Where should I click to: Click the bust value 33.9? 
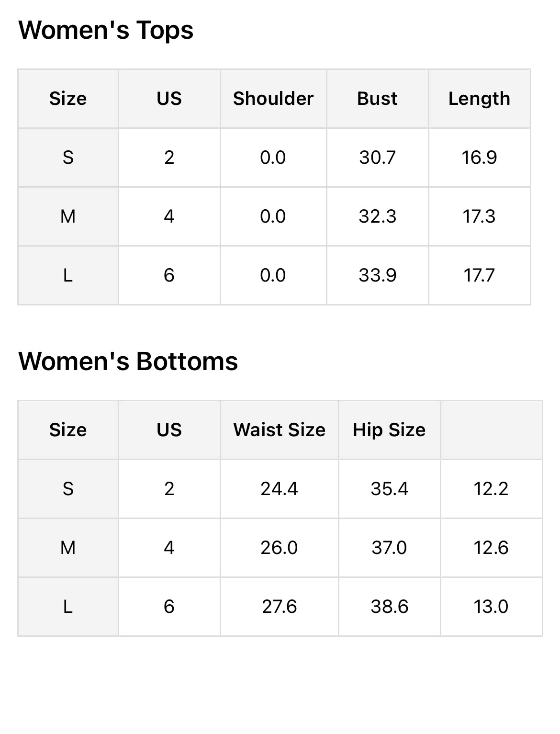pyautogui.click(x=377, y=275)
